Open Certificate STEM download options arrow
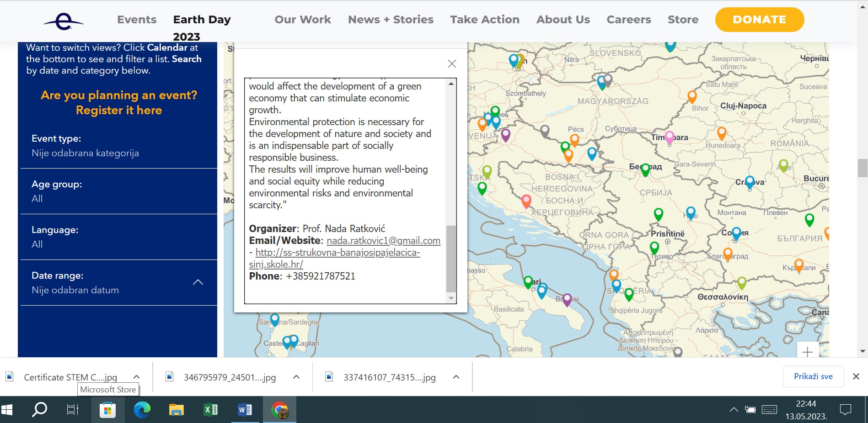868x423 pixels. pyautogui.click(x=136, y=377)
